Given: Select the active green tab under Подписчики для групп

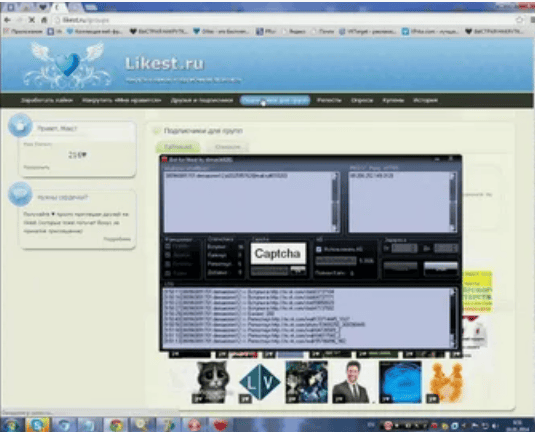Looking at the screenshot, I should click(178, 147).
